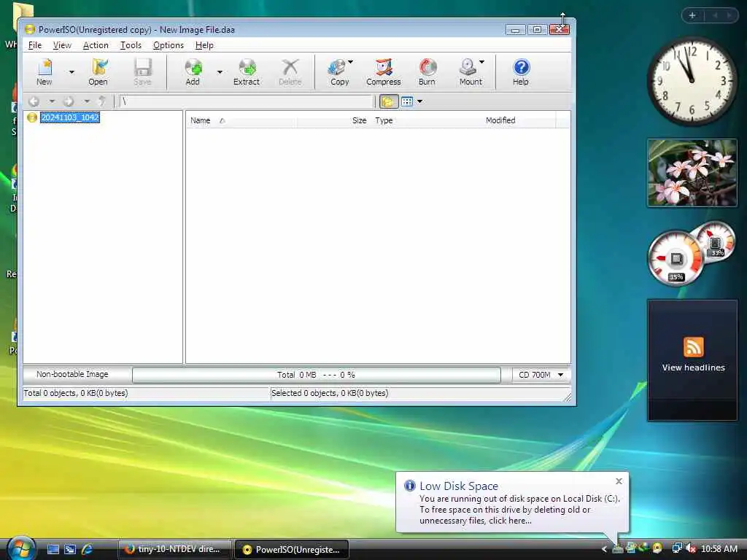
Task: Click the Non-bootable Image status label
Action: [x=72, y=374]
